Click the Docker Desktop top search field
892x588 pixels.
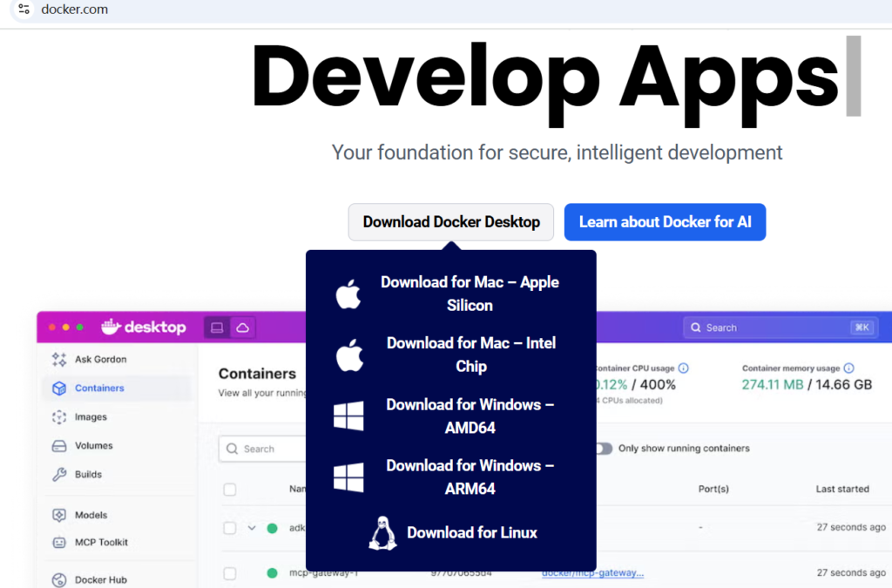pos(780,328)
